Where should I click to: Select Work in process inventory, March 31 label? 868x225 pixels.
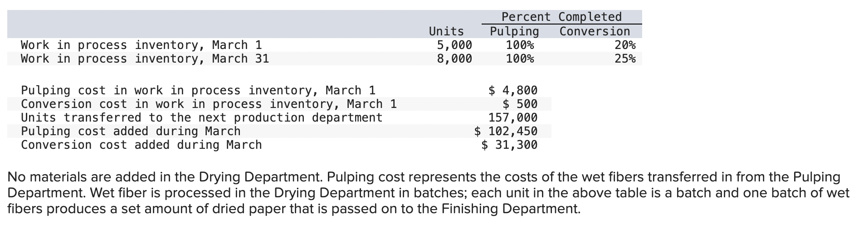pos(145,59)
